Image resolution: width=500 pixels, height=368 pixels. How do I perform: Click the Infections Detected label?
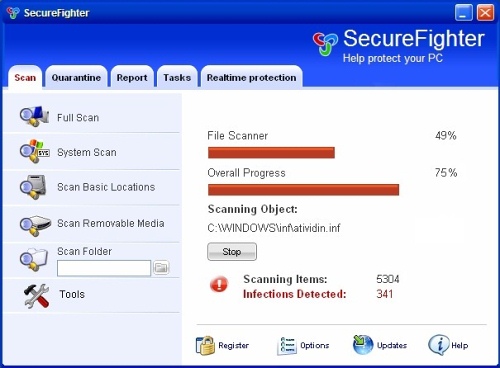tap(295, 294)
